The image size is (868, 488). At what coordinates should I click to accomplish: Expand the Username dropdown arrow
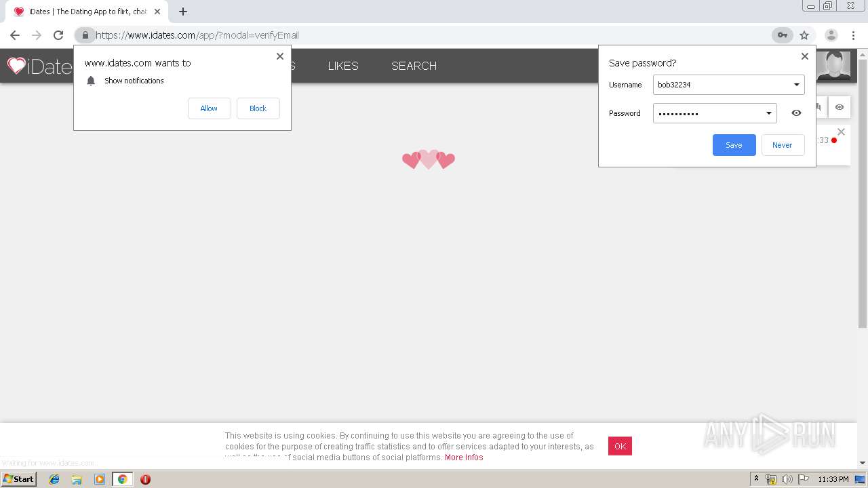pos(797,85)
